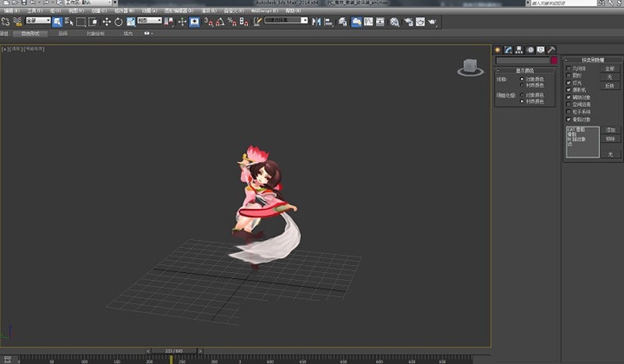Toggle Spinner Snap button
This screenshot has height=364, width=624.
pos(244,22)
